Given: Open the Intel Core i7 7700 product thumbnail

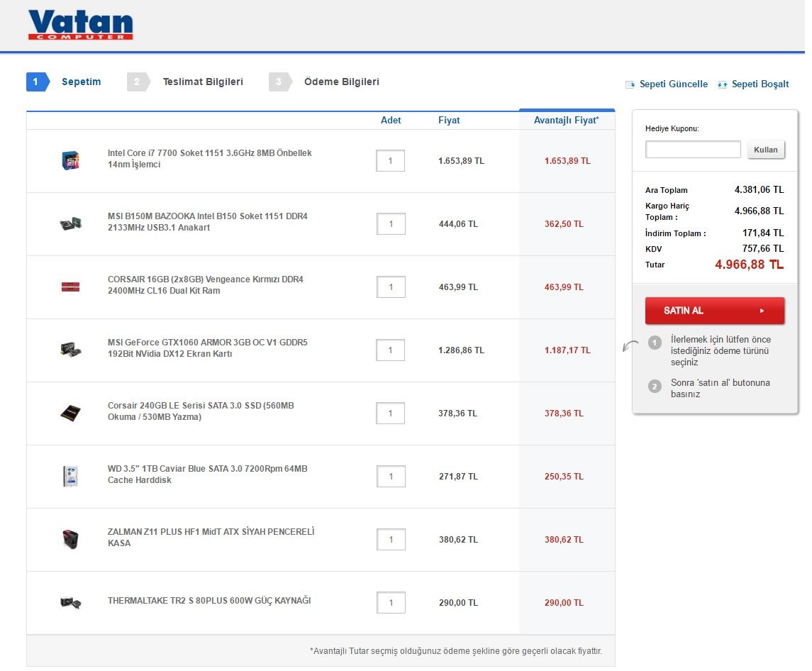Looking at the screenshot, I should 70,160.
